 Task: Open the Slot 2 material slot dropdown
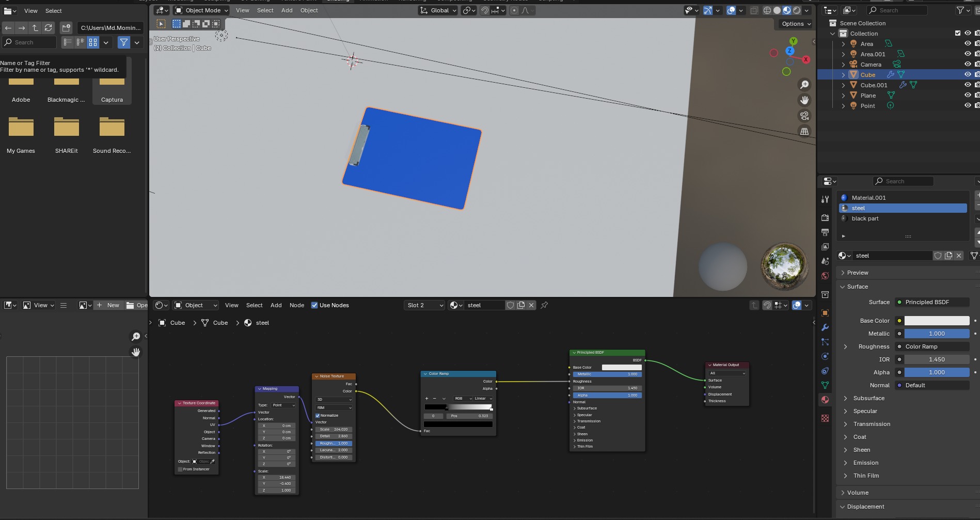[x=424, y=305]
